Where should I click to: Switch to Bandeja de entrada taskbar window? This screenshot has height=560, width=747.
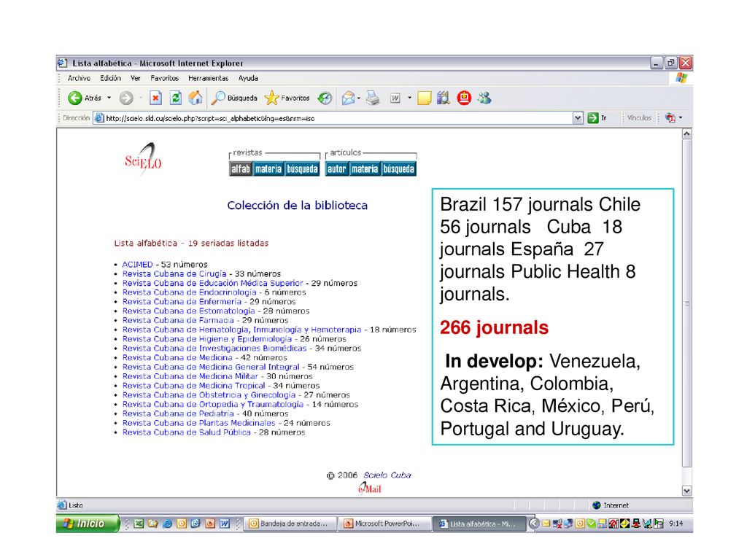click(290, 524)
